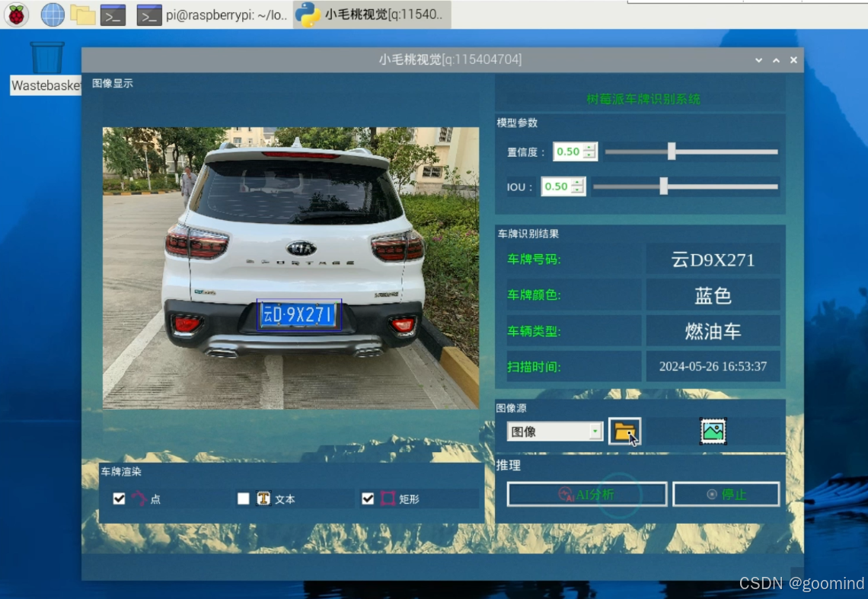The height and width of the screenshot is (599, 868).
Task: Increase IOU with spinner up arrow
Action: [578, 183]
